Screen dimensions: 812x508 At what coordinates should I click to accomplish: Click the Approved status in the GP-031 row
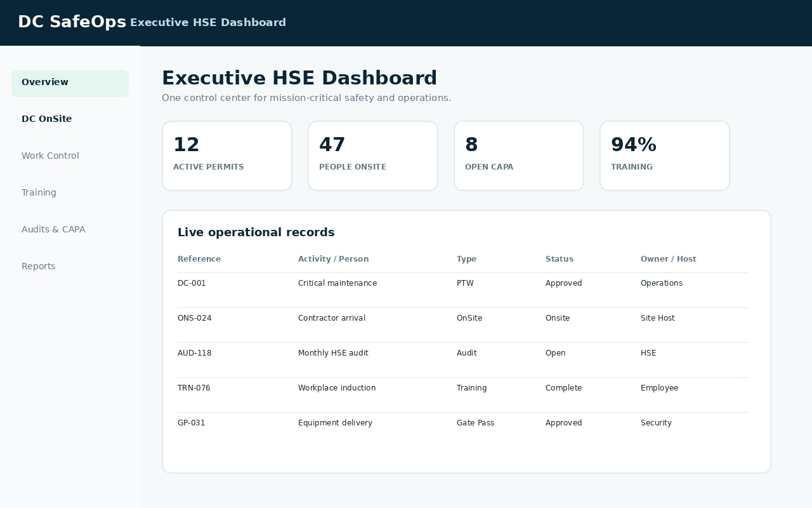click(x=564, y=423)
